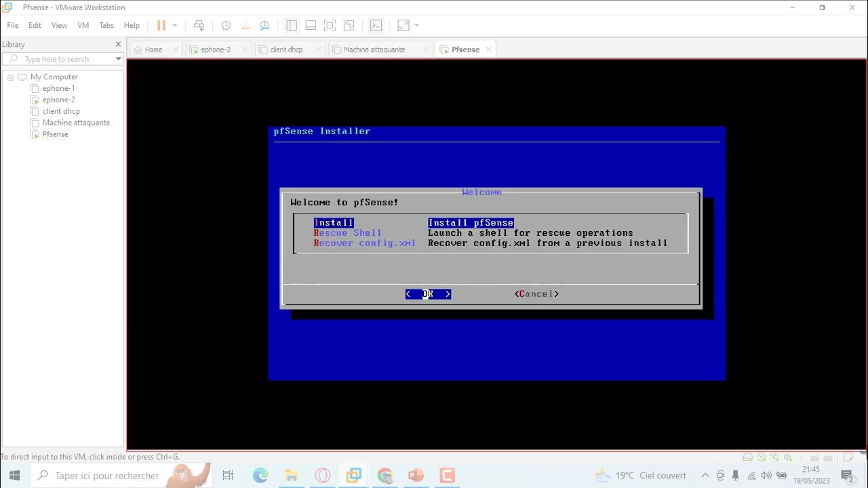The image size is (868, 488).
Task: Launch Microsoft Edge from the taskbar
Action: [260, 475]
